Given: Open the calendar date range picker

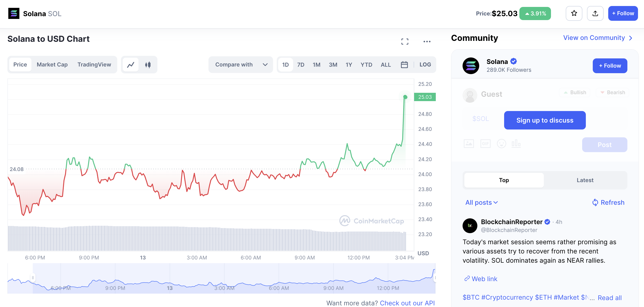Looking at the screenshot, I should (404, 65).
